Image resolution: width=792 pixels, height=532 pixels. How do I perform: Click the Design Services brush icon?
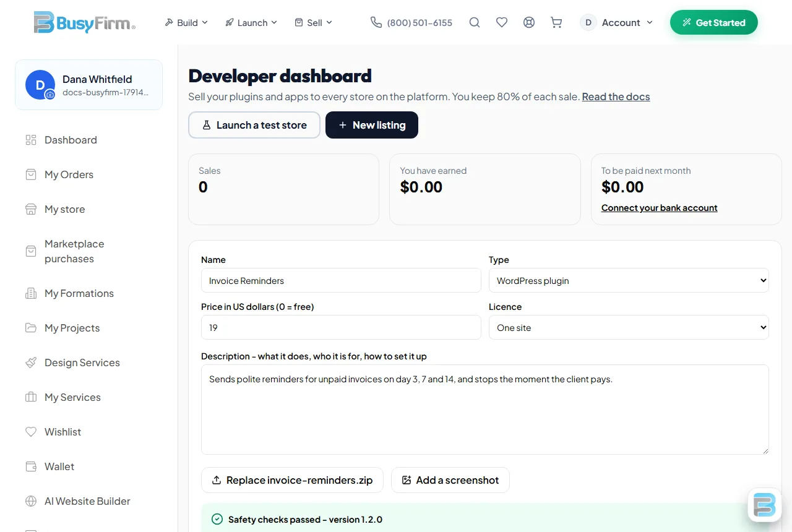point(31,363)
